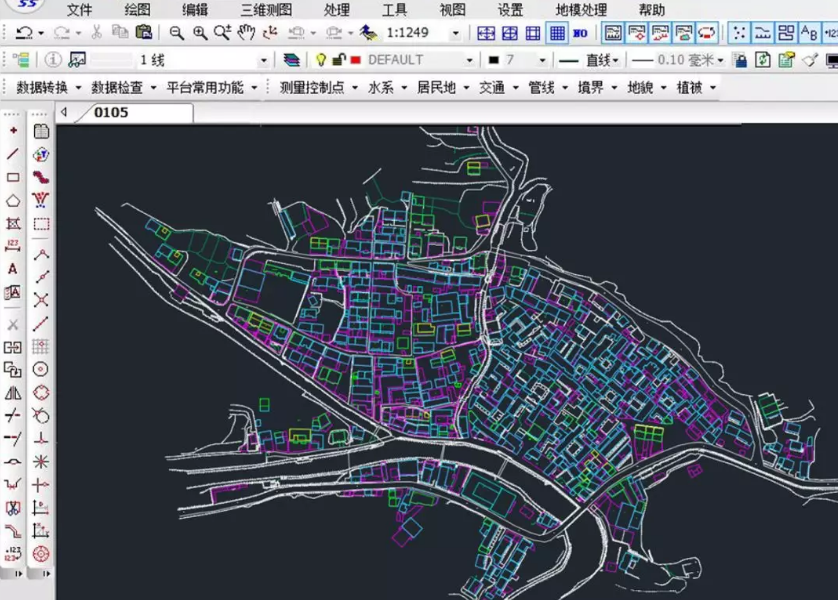The image size is (838, 600).
Task: Click the layer manager stack icon
Action: (291, 60)
